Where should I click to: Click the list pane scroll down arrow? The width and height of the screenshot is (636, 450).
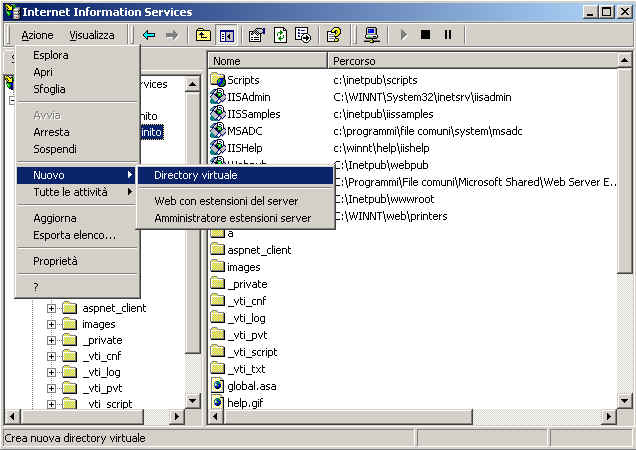625,401
